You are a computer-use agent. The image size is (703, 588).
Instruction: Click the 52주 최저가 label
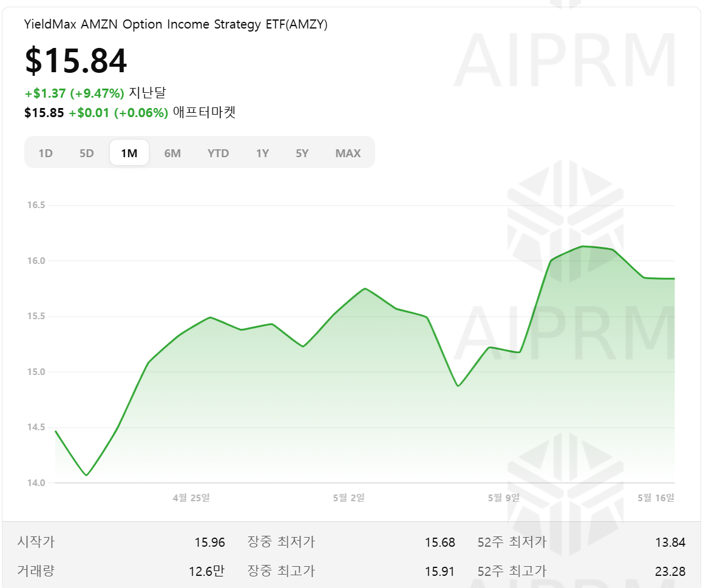(512, 542)
